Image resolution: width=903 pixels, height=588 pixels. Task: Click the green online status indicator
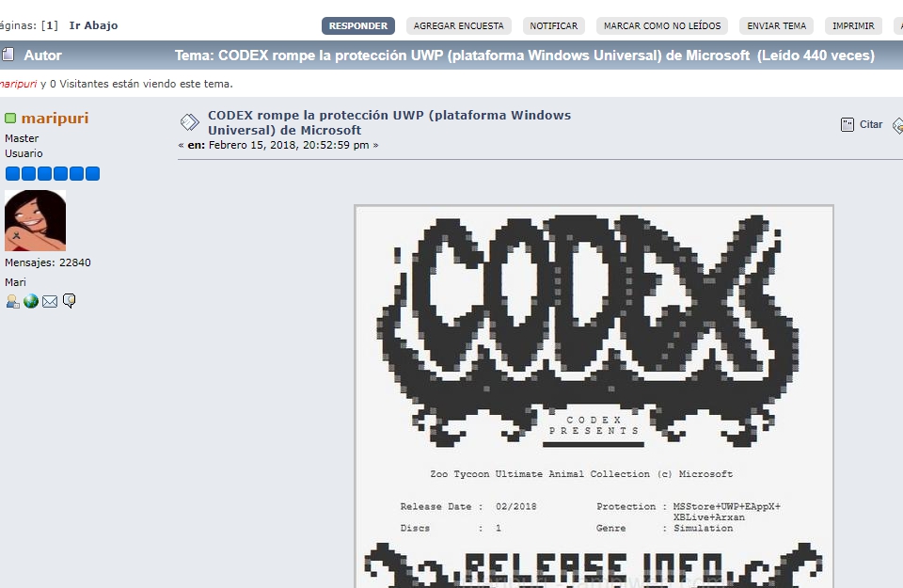tap(10, 118)
